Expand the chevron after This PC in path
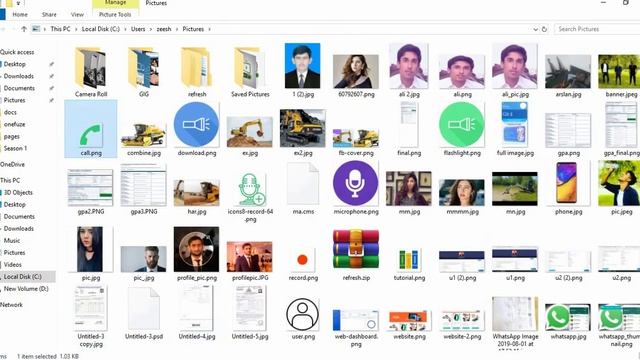 (x=76, y=29)
